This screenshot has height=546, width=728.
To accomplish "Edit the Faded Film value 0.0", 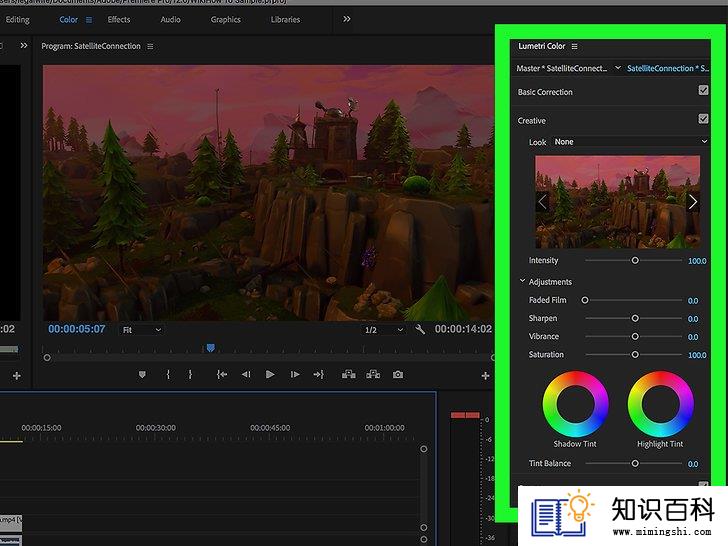I will [693, 301].
